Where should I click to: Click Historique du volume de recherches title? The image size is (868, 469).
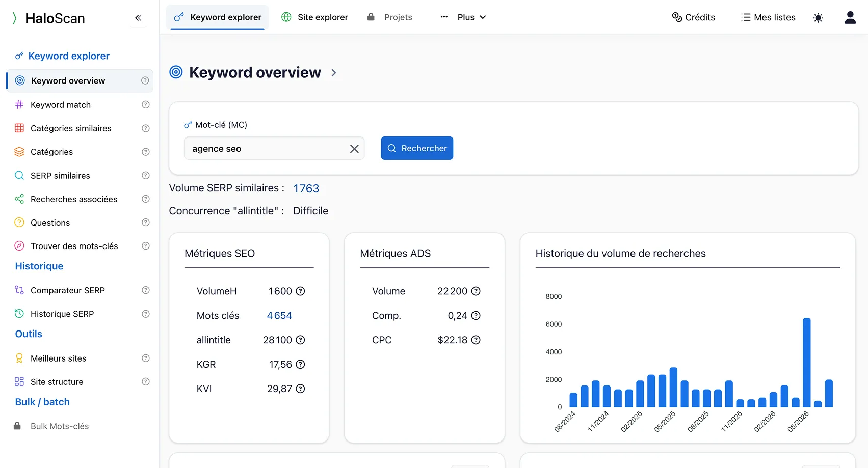click(x=621, y=254)
